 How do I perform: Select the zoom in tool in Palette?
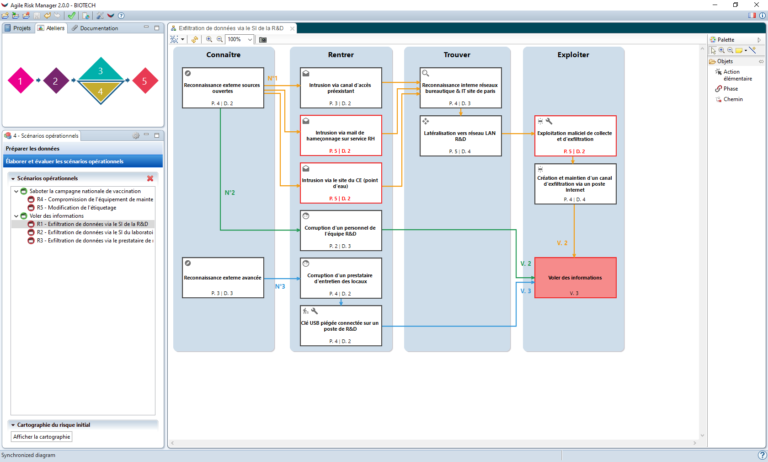point(721,50)
